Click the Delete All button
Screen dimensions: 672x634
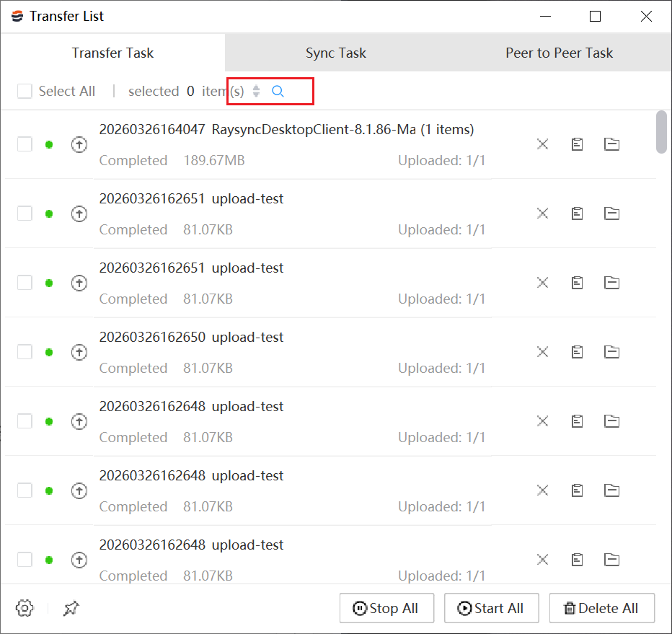click(x=601, y=608)
